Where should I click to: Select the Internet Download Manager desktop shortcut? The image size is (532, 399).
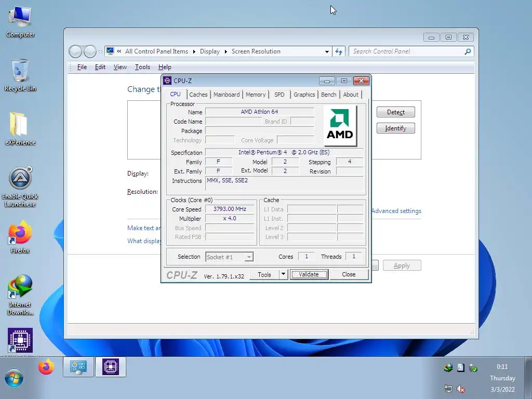tap(20, 295)
